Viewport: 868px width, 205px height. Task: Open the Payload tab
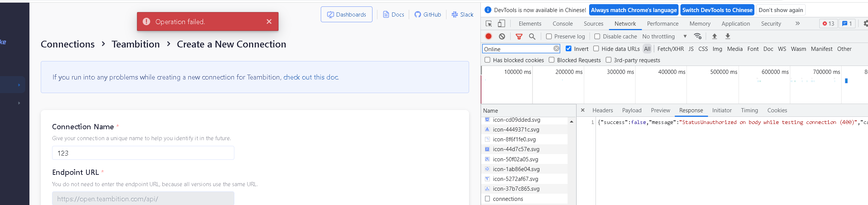[632, 110]
